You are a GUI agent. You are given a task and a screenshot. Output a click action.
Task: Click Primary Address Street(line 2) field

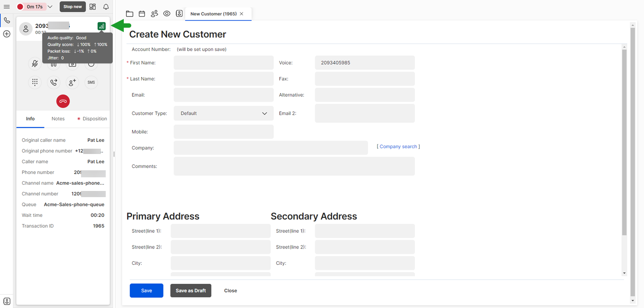[x=221, y=247]
